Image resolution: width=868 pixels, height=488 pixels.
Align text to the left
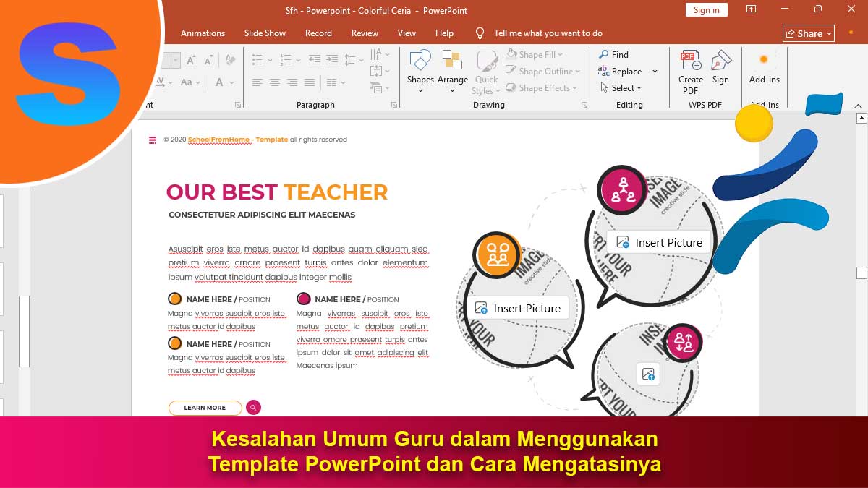click(257, 82)
